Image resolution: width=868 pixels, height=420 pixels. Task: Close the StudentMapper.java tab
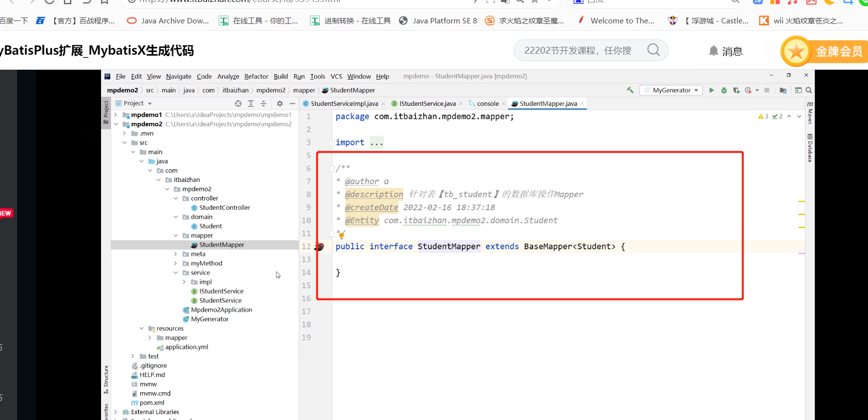tap(582, 103)
